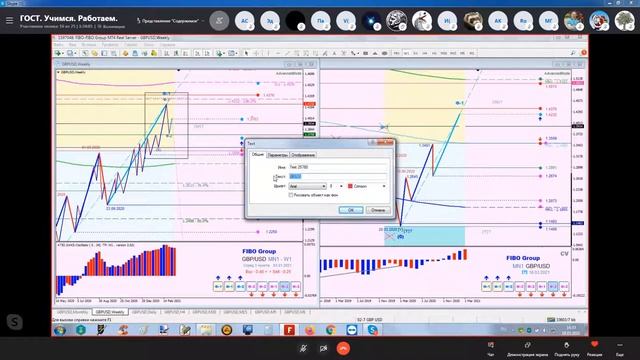Image resolution: width=640 pixels, height=360 pixels.
Task: Select participant avatar МГ
Action: [x=549, y=20]
